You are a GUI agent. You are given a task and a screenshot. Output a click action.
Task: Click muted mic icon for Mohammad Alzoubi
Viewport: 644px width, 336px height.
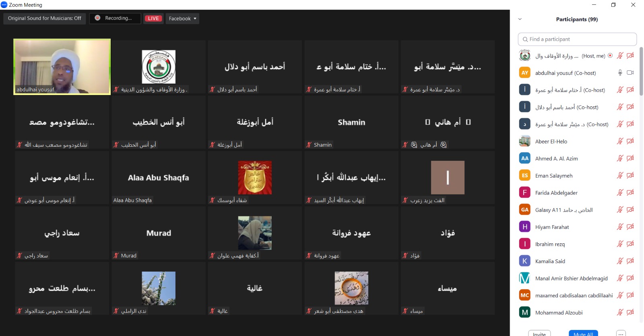tap(620, 312)
